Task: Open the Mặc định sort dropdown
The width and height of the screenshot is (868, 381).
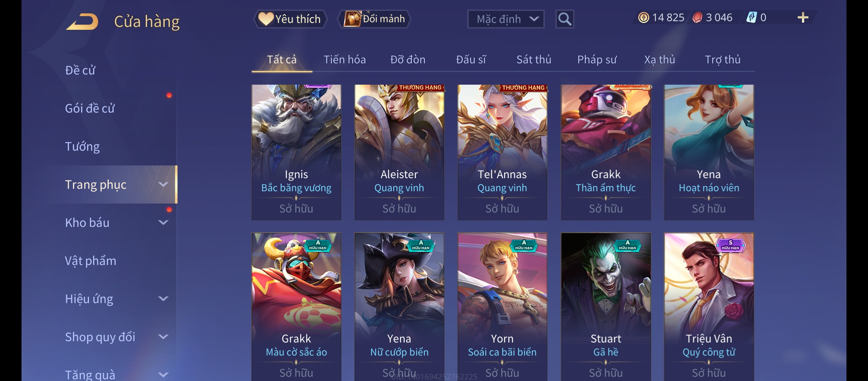Action: [x=506, y=19]
